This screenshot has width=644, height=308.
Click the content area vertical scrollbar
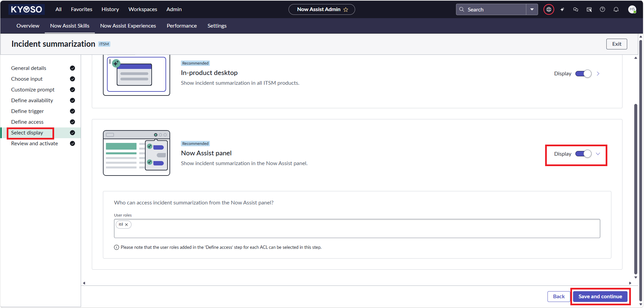click(636, 189)
